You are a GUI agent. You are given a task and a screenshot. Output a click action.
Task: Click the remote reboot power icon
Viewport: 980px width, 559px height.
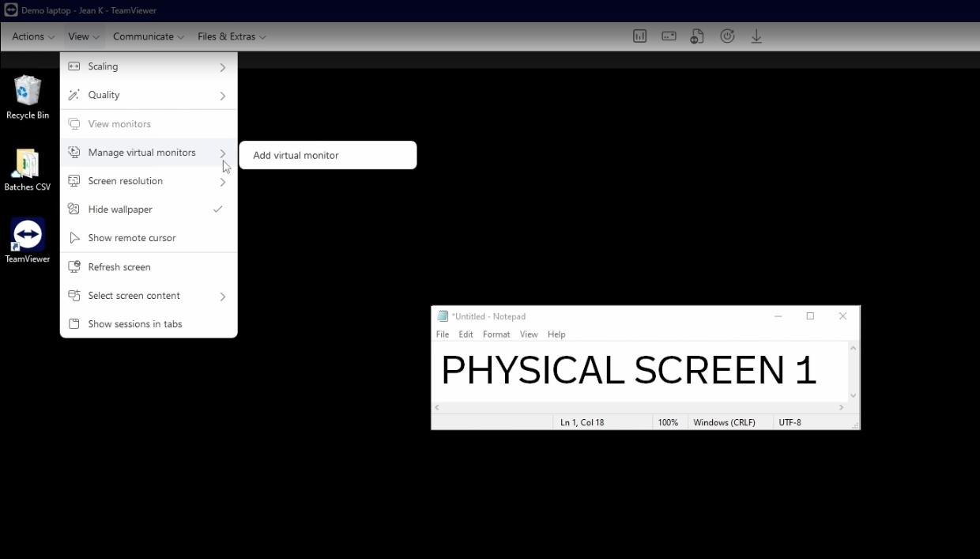[727, 36]
